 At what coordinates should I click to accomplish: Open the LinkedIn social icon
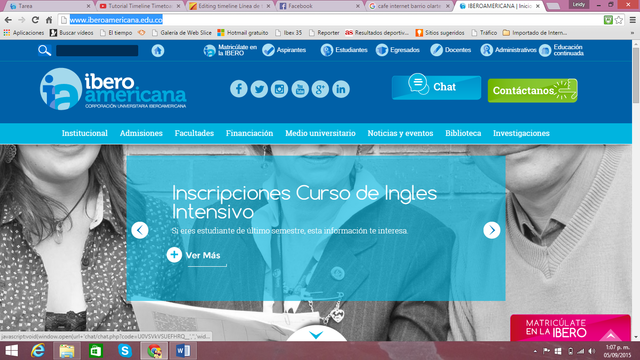coord(341,89)
